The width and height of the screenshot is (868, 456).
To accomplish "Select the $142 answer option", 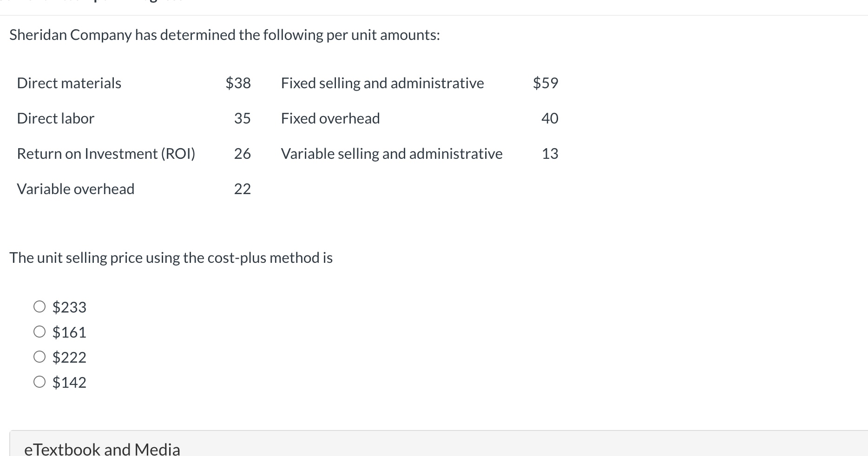I will 39,381.
